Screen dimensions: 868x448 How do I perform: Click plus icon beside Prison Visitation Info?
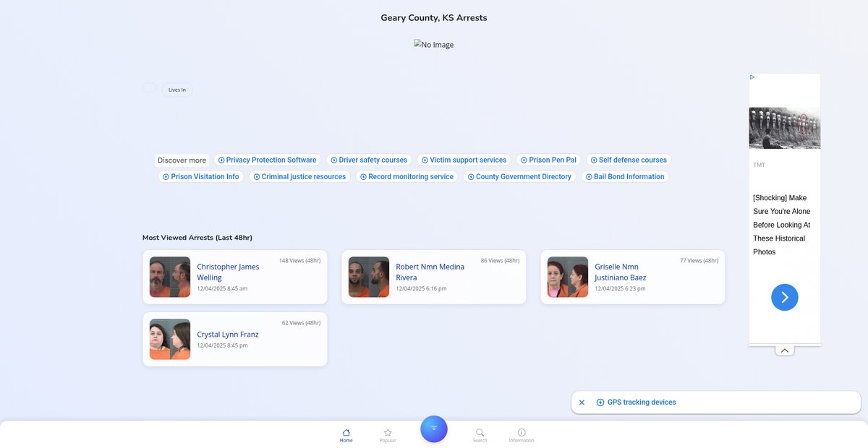click(x=166, y=177)
